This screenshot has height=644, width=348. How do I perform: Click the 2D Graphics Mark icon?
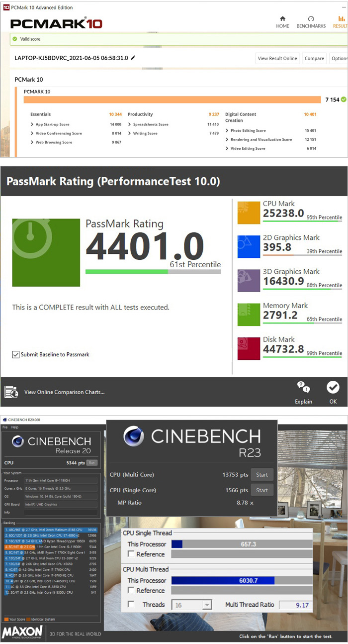pyautogui.click(x=249, y=246)
